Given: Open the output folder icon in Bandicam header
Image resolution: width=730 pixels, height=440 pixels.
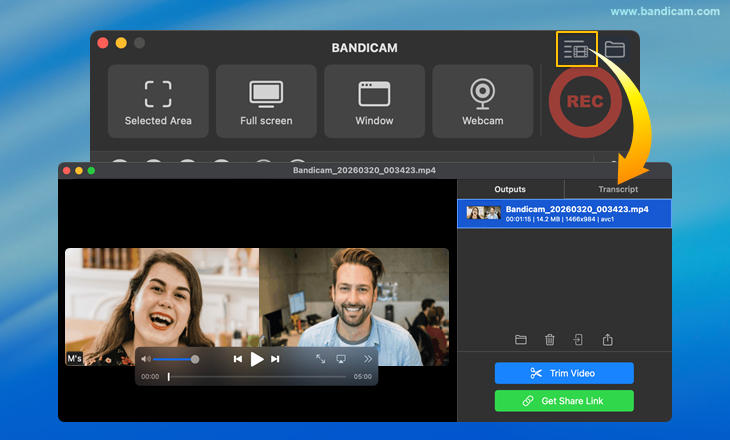Looking at the screenshot, I should (615, 49).
